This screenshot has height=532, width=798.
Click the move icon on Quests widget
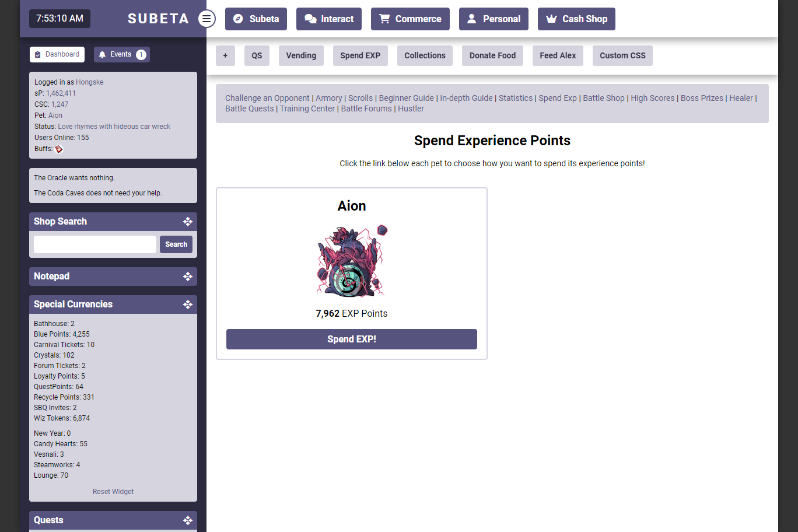[188, 520]
